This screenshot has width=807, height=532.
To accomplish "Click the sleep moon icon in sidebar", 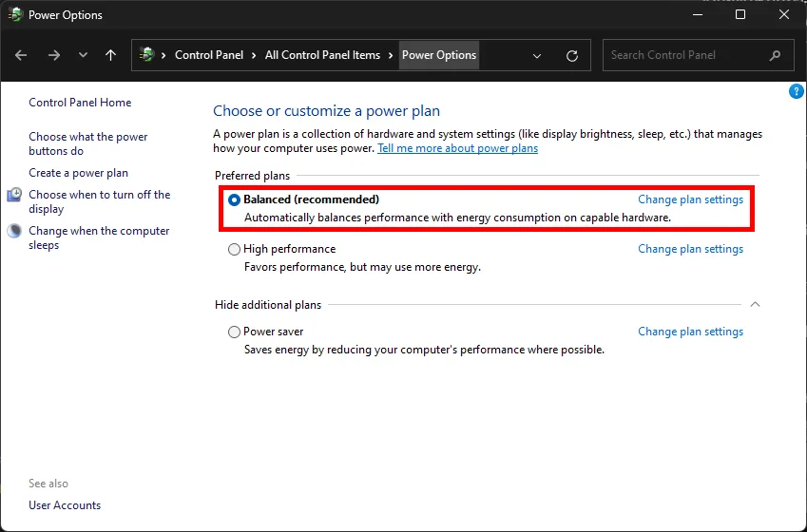I will tap(14, 231).
